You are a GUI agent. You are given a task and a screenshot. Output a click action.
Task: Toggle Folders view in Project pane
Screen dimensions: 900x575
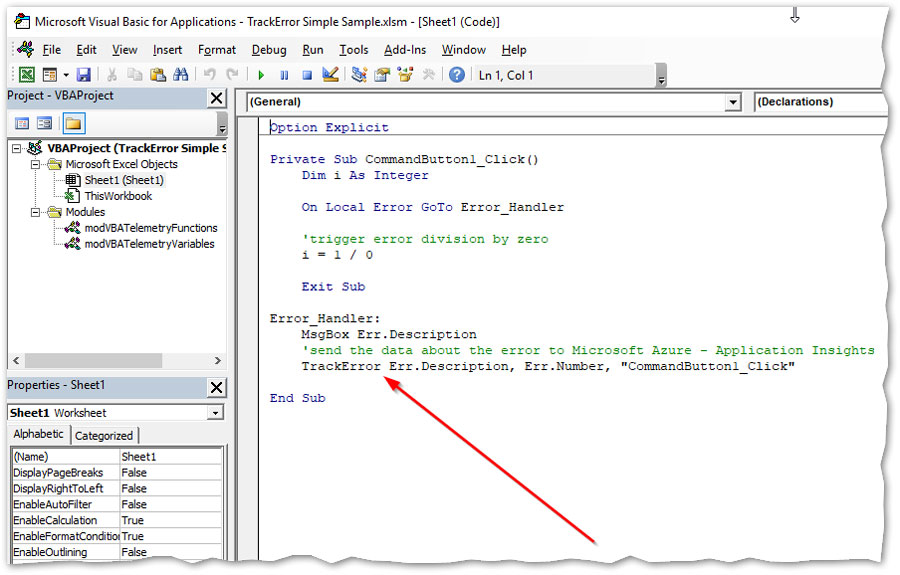pyautogui.click(x=73, y=123)
